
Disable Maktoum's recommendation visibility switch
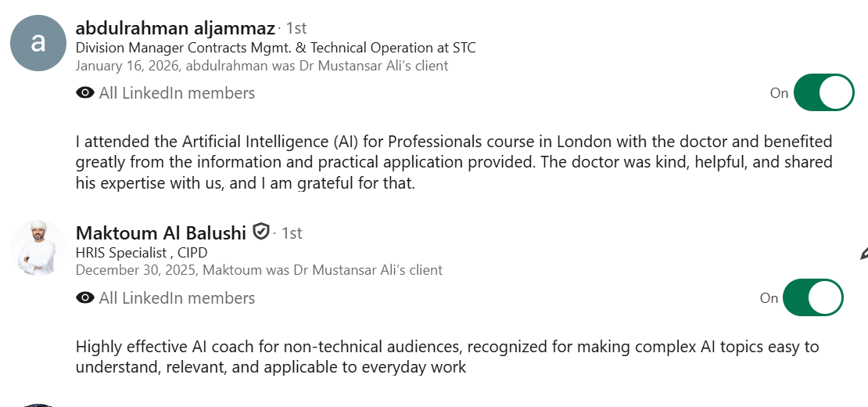pos(812,298)
